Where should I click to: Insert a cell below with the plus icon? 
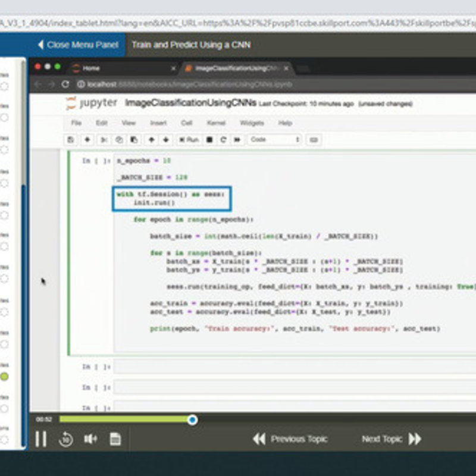[87, 140]
